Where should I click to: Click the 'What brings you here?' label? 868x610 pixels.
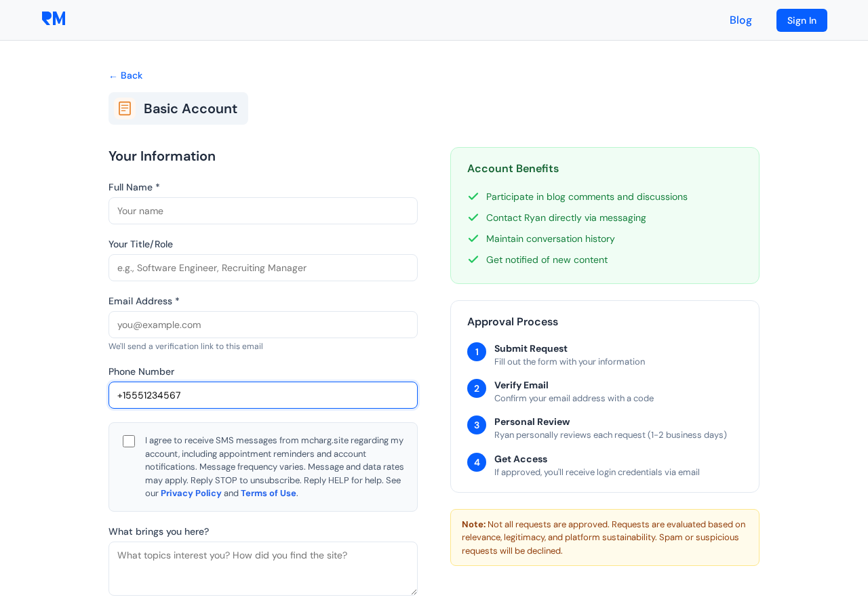159,531
